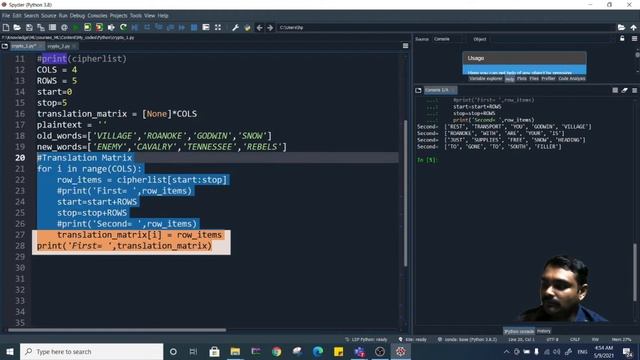Click the editor horizontal scrollbar
This screenshot has height=360, width=640.
point(117,330)
